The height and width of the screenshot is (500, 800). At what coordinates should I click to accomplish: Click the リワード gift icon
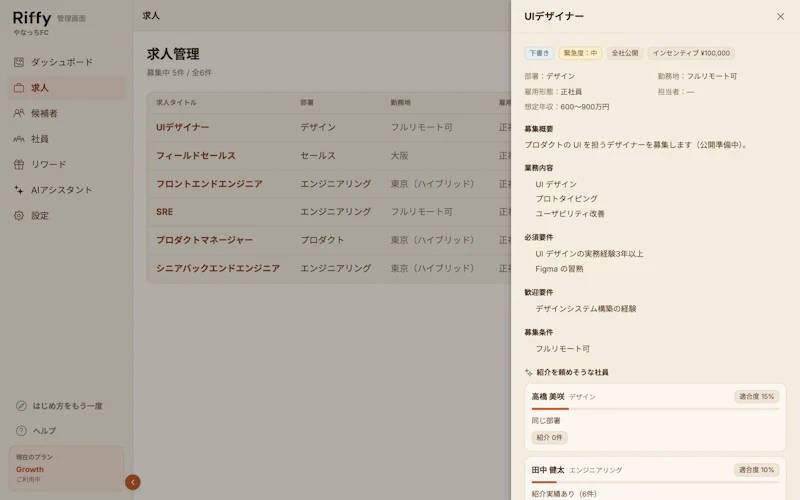19,164
